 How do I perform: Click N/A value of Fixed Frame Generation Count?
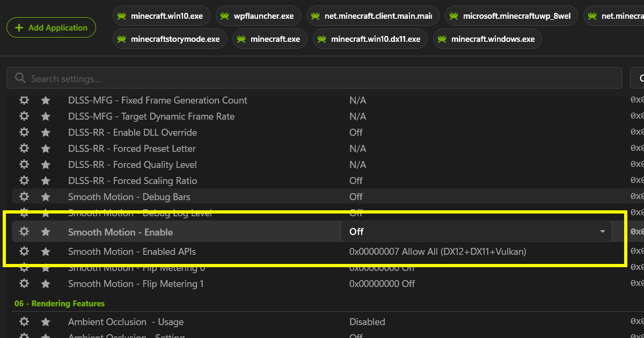click(x=358, y=100)
